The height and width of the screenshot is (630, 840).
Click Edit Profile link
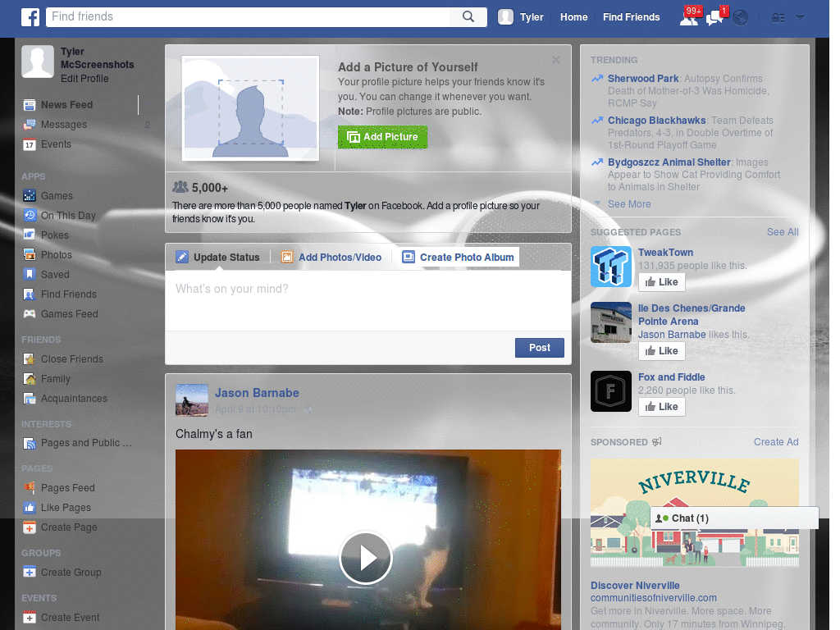pyautogui.click(x=84, y=79)
